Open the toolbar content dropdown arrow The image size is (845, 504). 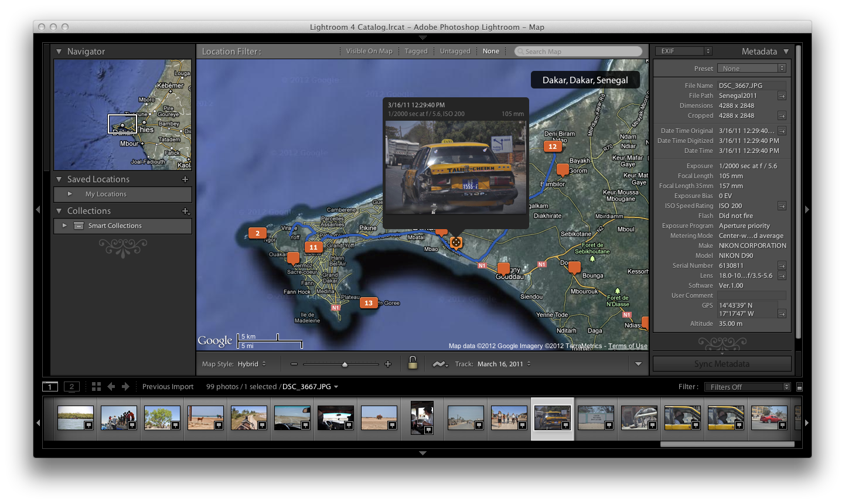(x=638, y=364)
